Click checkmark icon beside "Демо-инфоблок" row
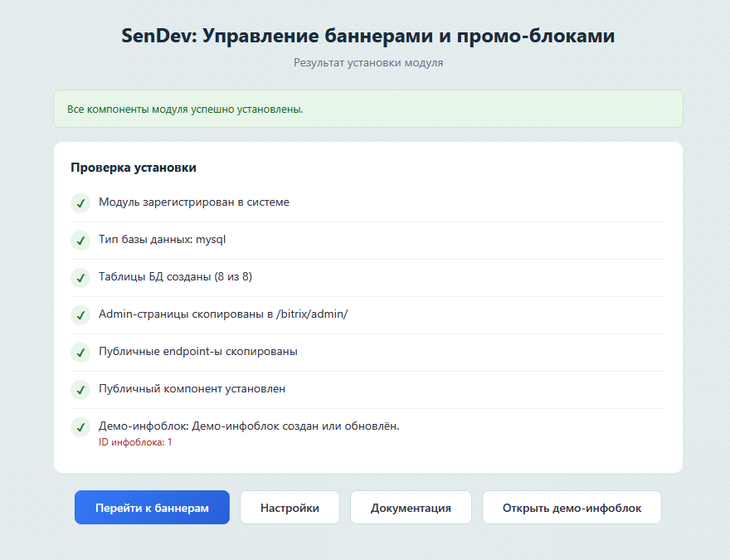 (x=80, y=427)
